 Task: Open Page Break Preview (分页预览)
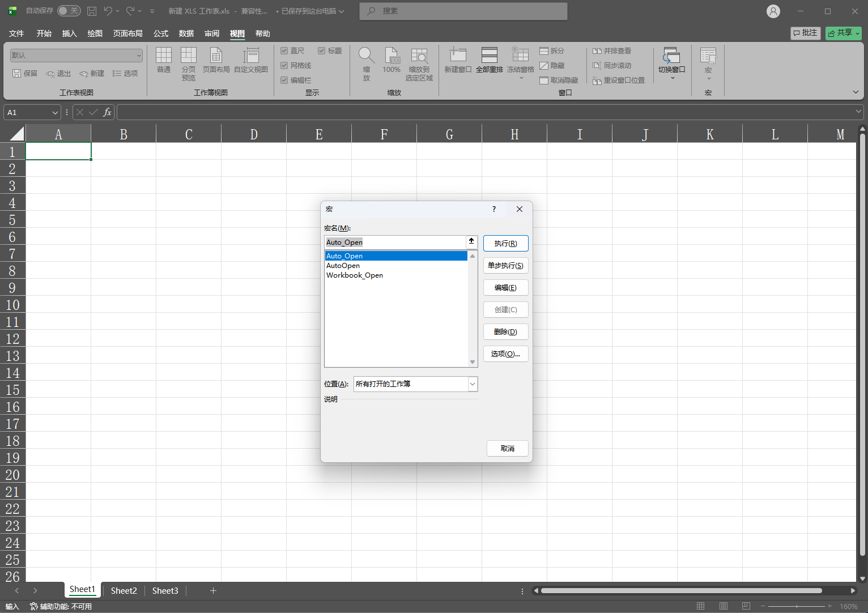(x=189, y=64)
